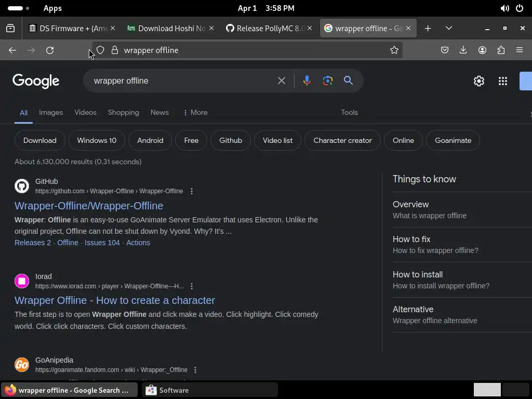Screen dimensions: 532x399
Task: Open the Tools search filter
Action: 349,112
